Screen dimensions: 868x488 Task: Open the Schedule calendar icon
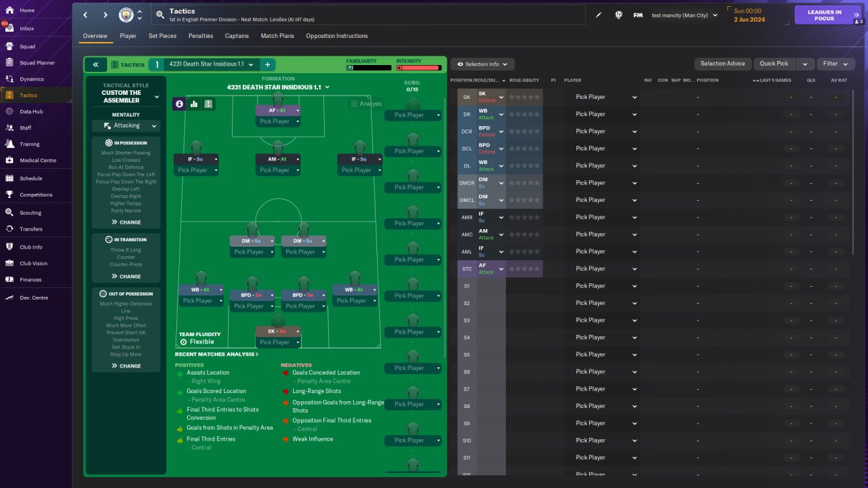pos(9,178)
